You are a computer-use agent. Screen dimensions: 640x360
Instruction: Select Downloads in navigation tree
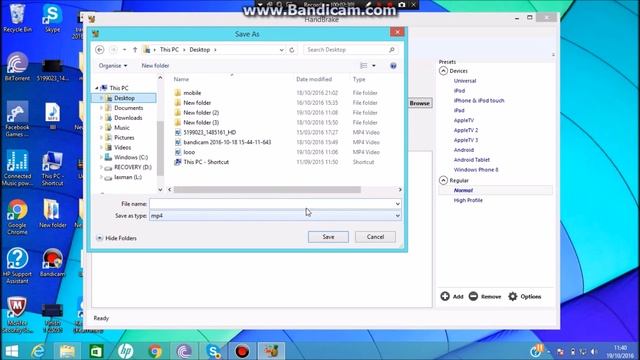[x=128, y=118]
